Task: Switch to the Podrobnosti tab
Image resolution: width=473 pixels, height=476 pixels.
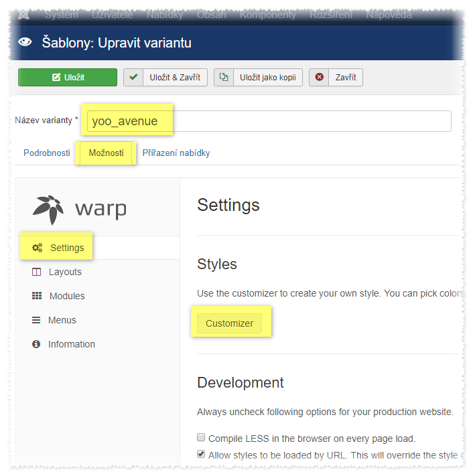Action: (47, 153)
